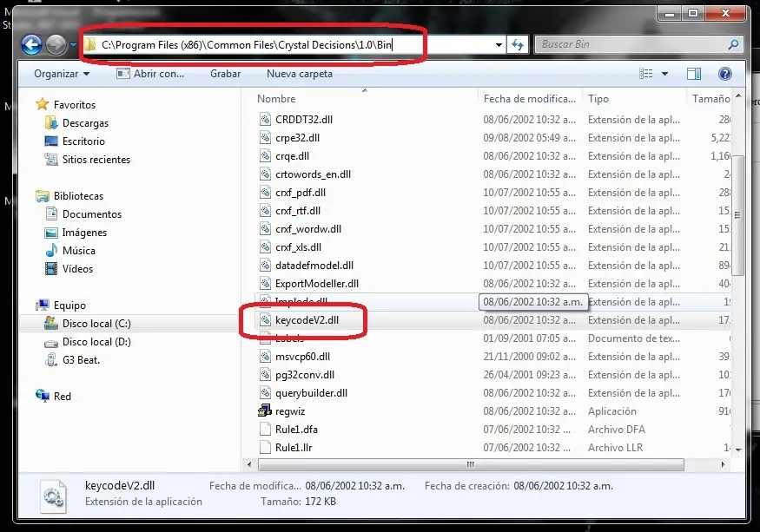Select Favoritos in the navigation pane
The image size is (760, 532).
(75, 105)
